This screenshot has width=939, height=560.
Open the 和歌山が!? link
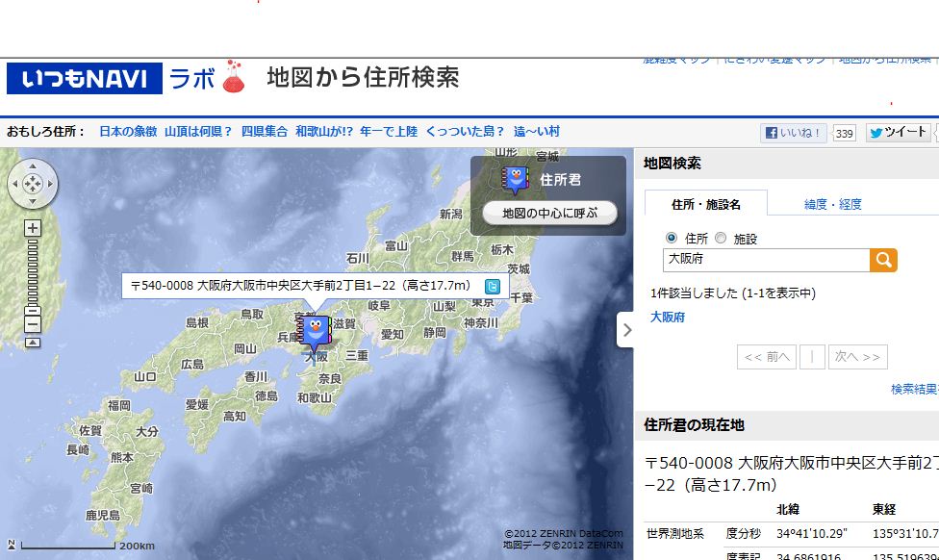[x=324, y=131]
